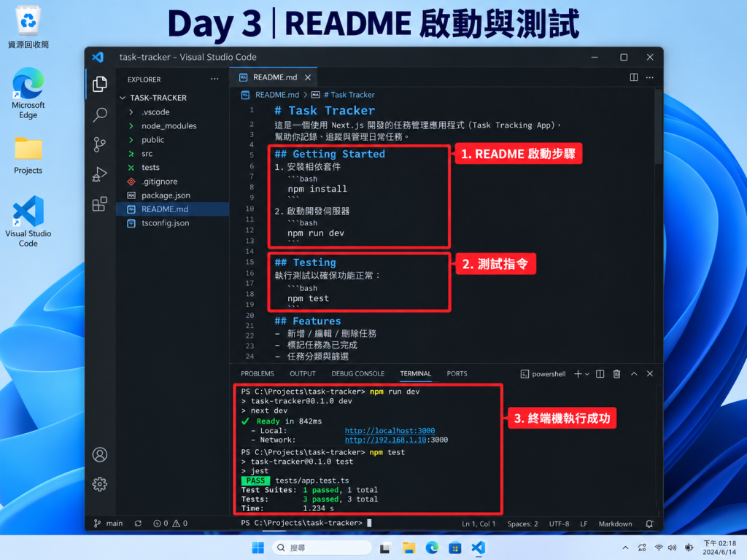Switch to the OUTPUT panel tab
Image resolution: width=747 pixels, height=560 pixels.
(303, 374)
